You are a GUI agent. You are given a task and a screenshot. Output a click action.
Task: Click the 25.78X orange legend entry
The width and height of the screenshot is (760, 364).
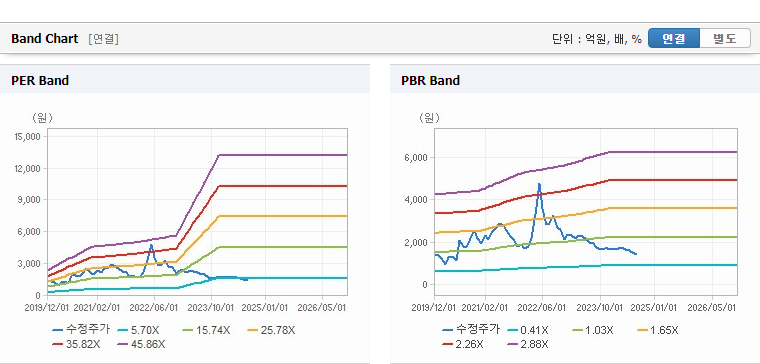pyautogui.click(x=270, y=330)
